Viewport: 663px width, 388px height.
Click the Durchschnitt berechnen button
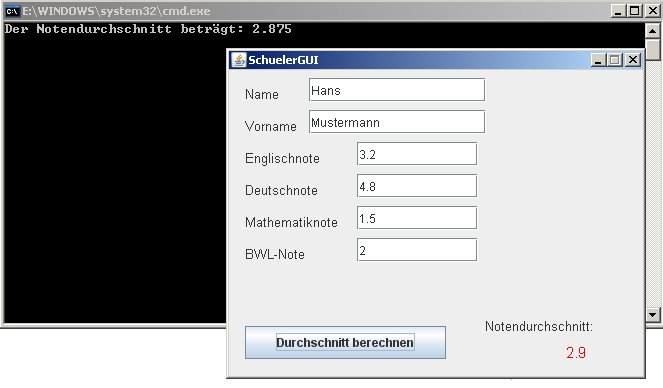tap(345, 342)
